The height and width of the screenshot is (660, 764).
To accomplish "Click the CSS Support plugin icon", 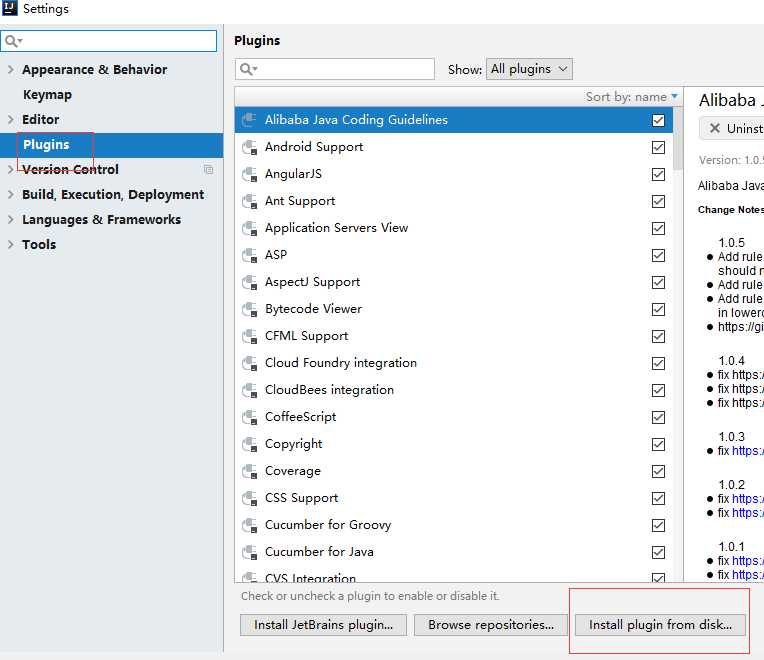I will (250, 498).
